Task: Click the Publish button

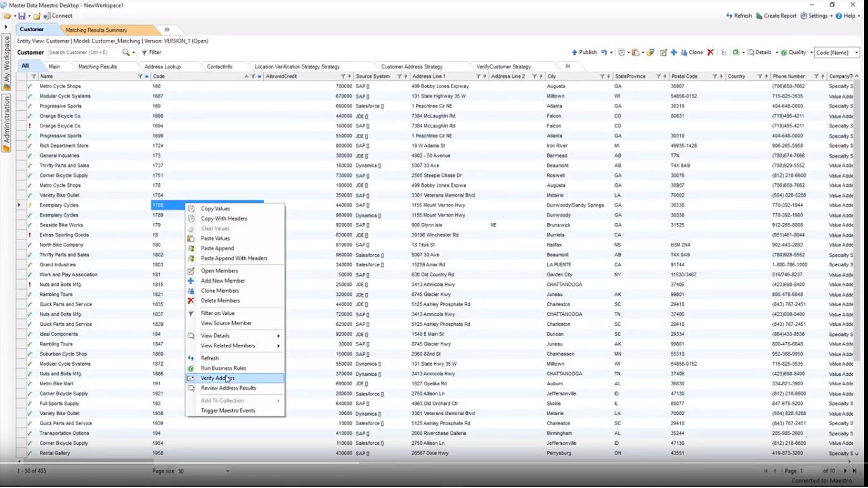Action: click(x=584, y=53)
